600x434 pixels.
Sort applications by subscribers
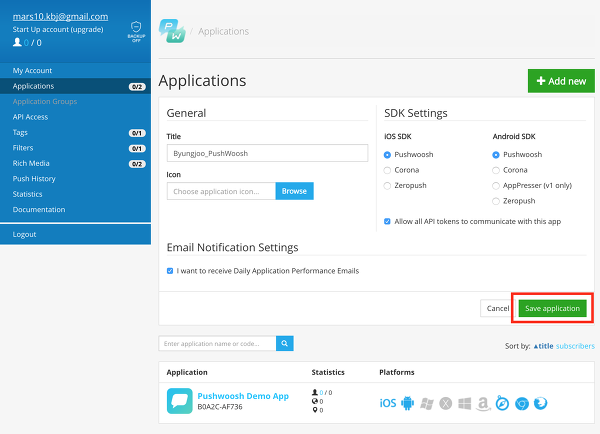pyautogui.click(x=575, y=346)
